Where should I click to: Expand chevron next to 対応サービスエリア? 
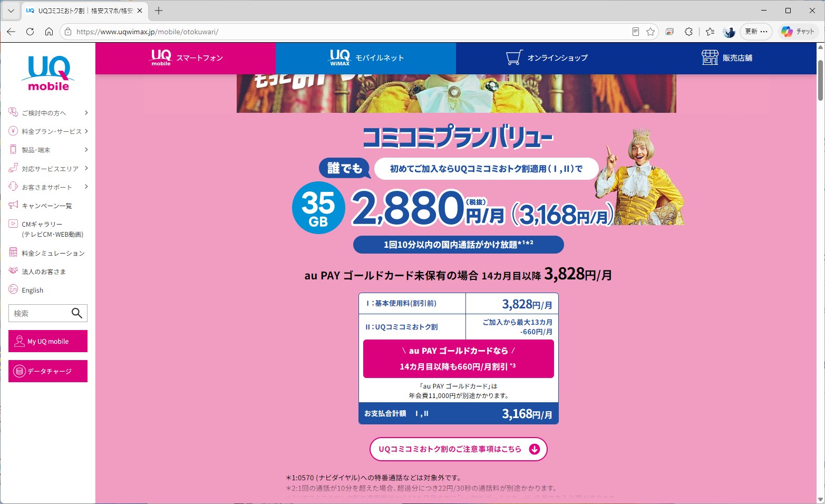coord(86,169)
